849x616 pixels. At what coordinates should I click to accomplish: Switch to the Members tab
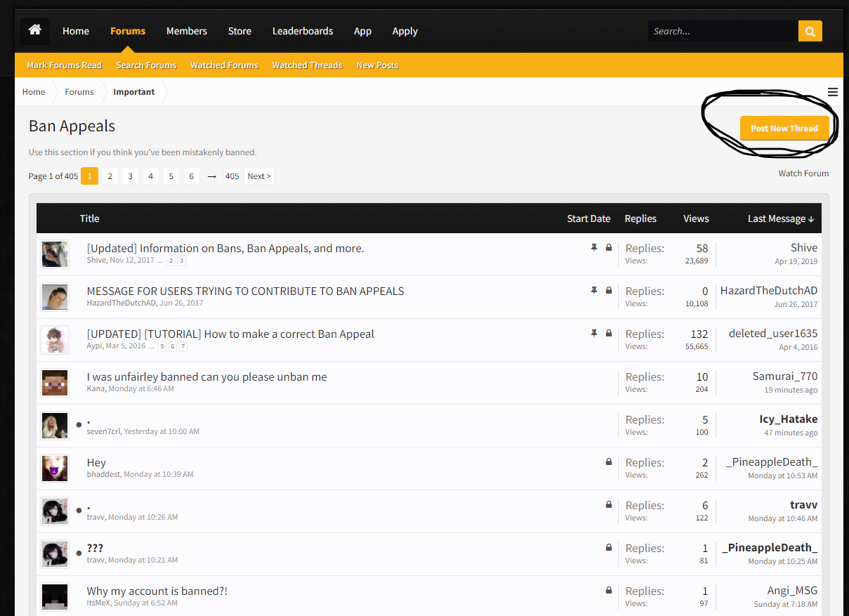point(187,31)
